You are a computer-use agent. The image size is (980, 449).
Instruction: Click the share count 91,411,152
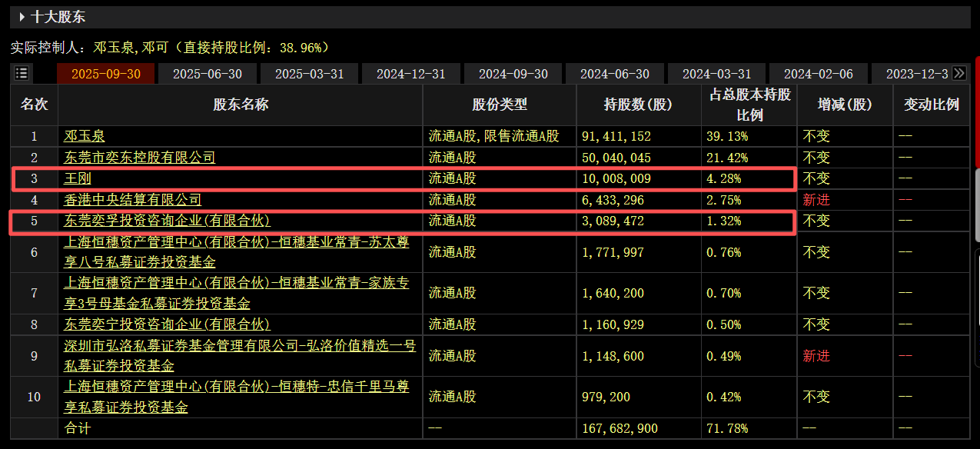[x=616, y=137]
